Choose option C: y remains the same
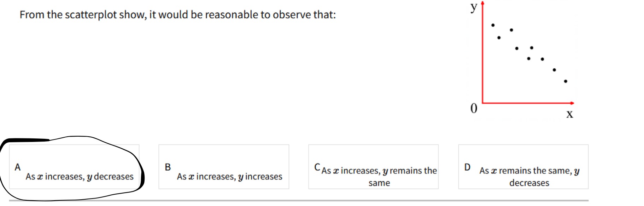The image size is (644, 206). [x=374, y=167]
